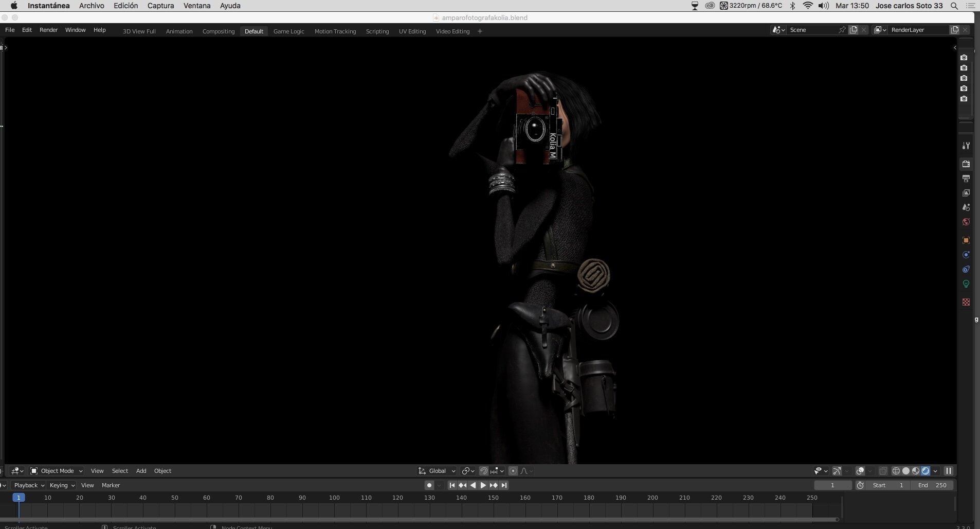The width and height of the screenshot is (980, 529).
Task: Open the snapping options dropdown
Action: pos(497,471)
